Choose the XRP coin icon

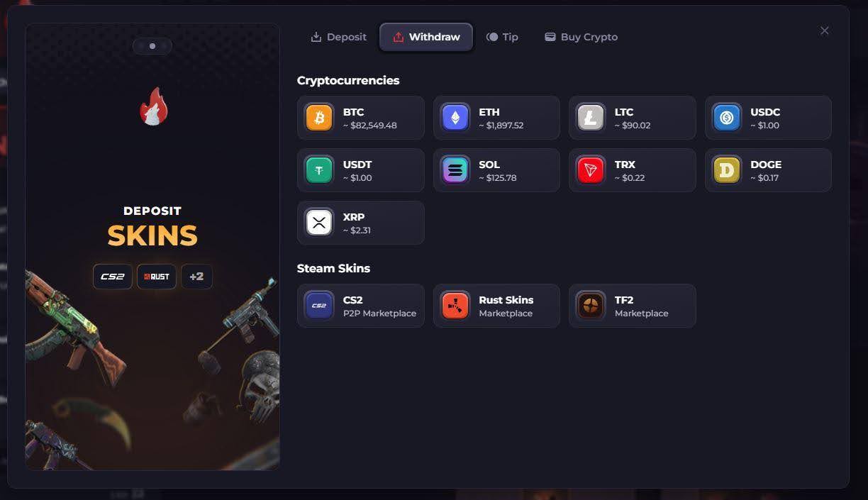[x=319, y=223]
